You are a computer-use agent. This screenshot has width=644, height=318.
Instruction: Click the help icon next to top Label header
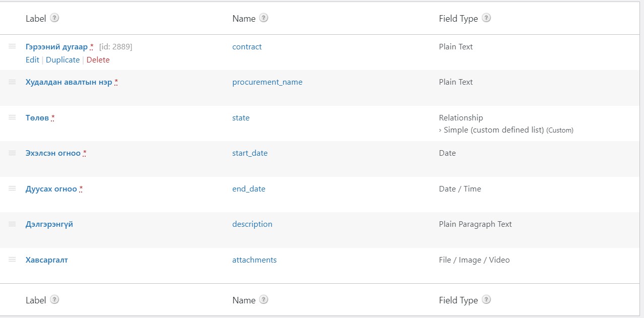point(54,18)
